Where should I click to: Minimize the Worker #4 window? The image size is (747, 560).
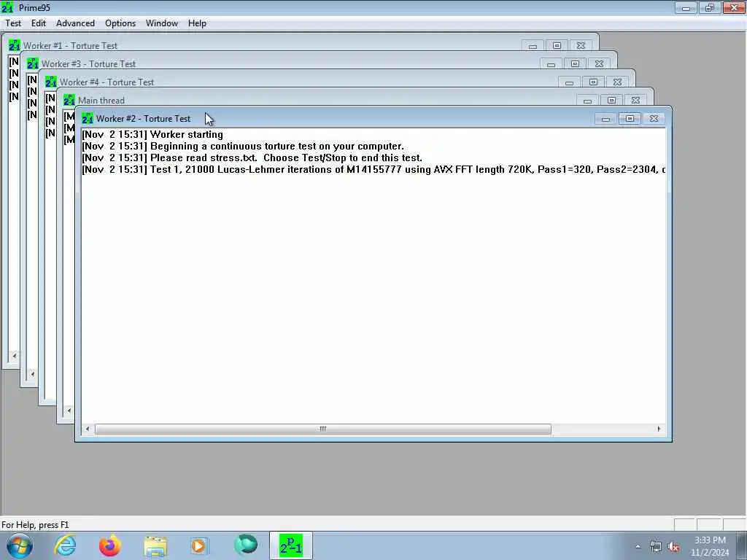point(569,82)
